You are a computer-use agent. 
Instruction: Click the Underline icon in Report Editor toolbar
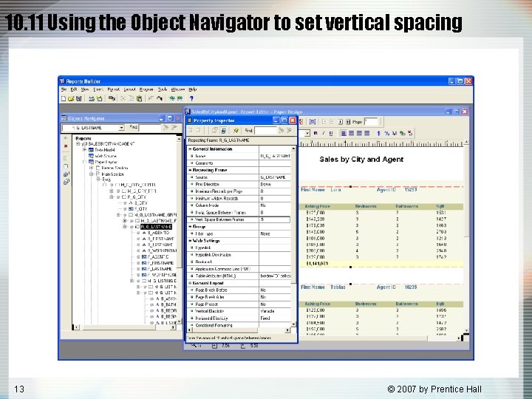pyautogui.click(x=331, y=133)
